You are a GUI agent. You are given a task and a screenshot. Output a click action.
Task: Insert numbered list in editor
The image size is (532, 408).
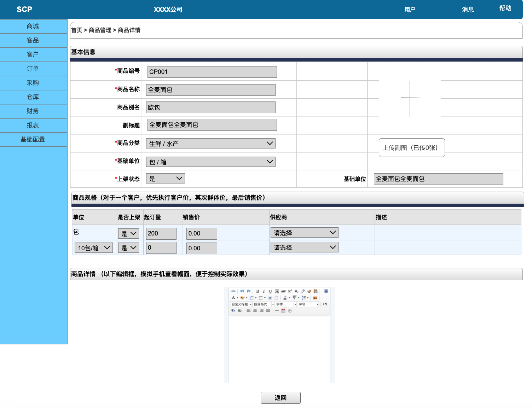pos(251,298)
